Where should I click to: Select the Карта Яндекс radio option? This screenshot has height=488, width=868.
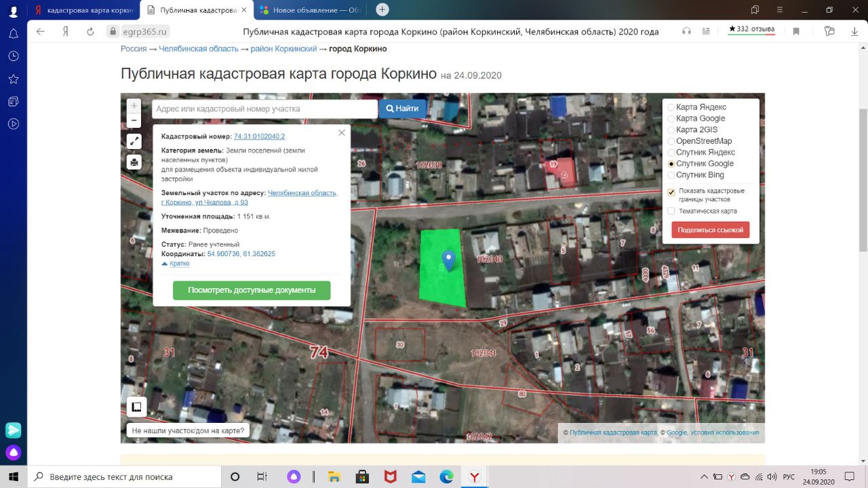click(x=671, y=107)
